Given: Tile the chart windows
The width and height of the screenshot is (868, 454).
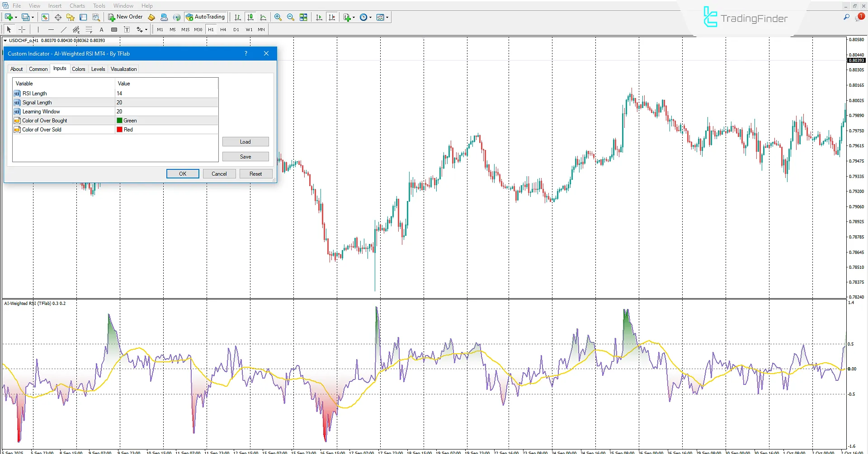Looking at the screenshot, I should point(304,17).
